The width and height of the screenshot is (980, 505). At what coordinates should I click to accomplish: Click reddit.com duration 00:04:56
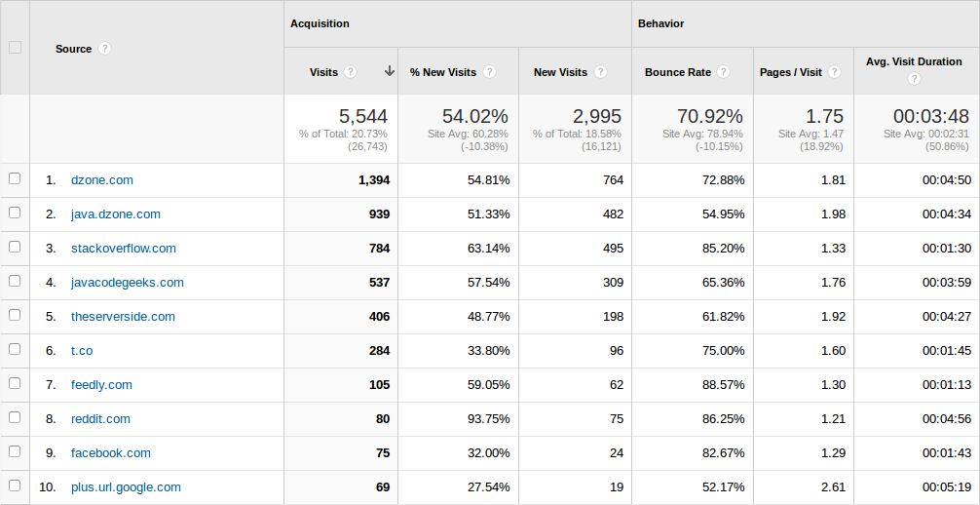(x=947, y=418)
